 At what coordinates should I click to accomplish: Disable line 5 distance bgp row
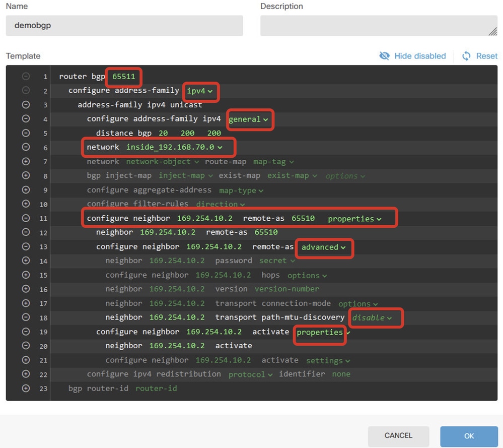(x=26, y=133)
